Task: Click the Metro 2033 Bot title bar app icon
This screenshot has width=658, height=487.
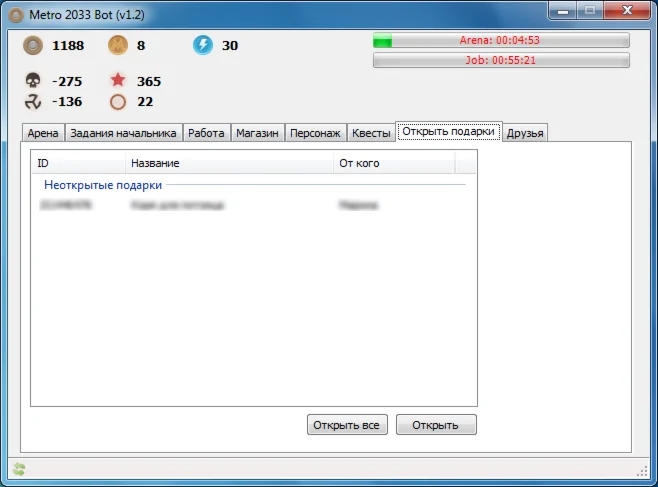Action: tap(16, 16)
